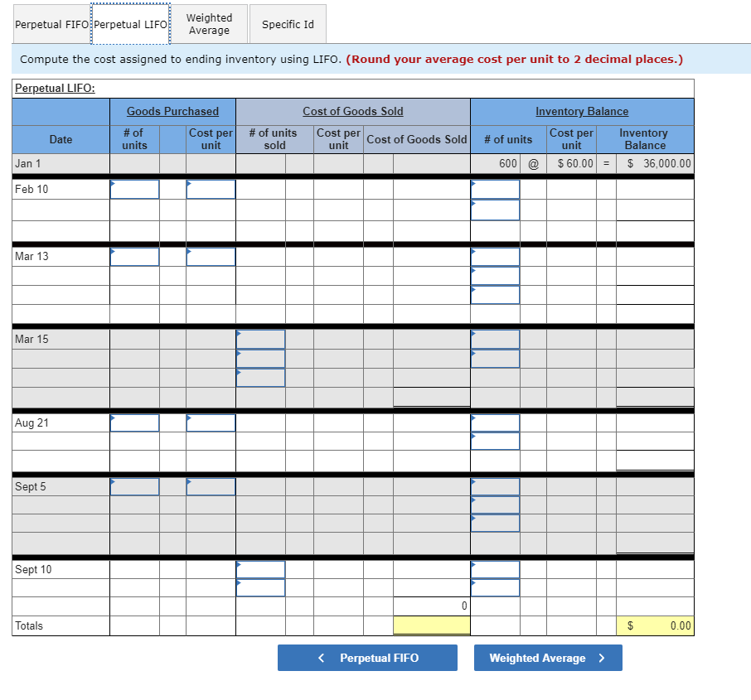Screen dimensions: 751x700
Task: Select the Mar 13 units purchased field
Action: pos(135,256)
